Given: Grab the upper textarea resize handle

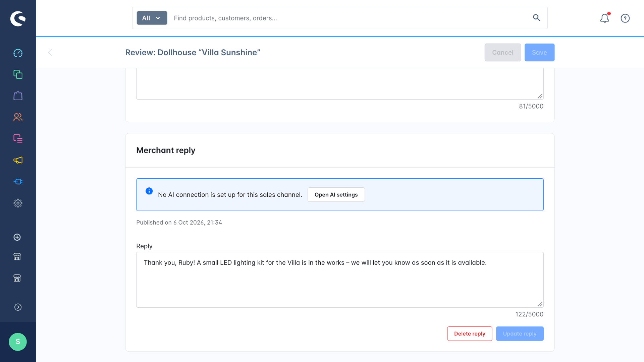Looking at the screenshot, I should (540, 96).
